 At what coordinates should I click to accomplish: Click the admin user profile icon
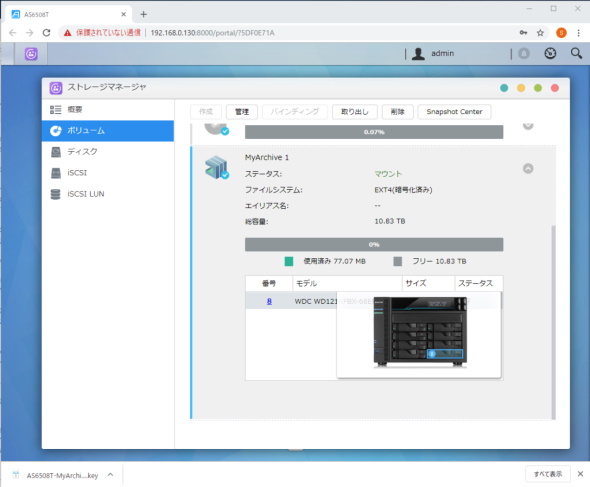pyautogui.click(x=418, y=54)
